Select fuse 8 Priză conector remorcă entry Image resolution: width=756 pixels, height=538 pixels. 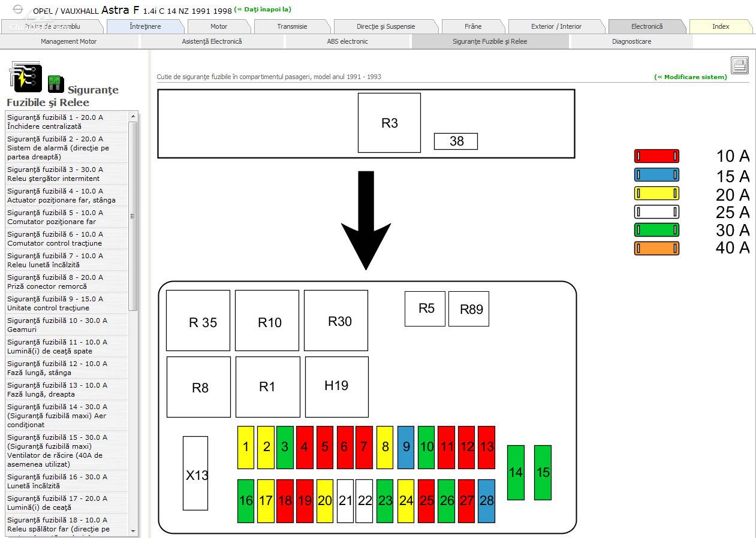[67, 282]
